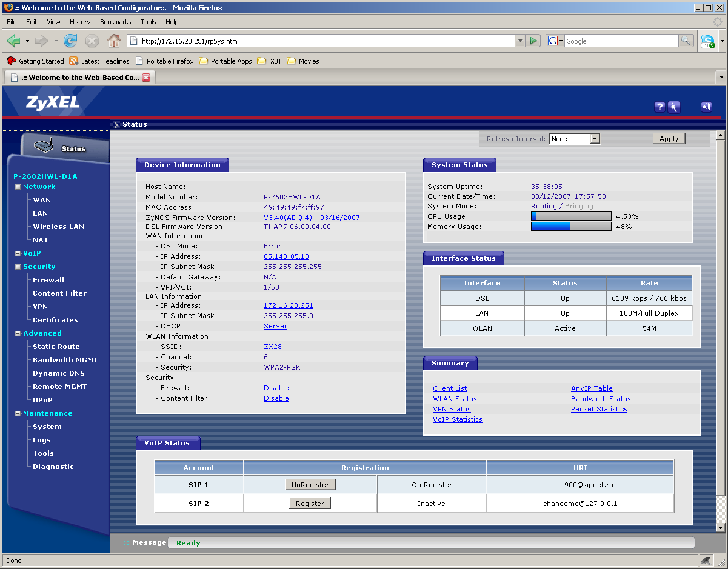Click the Firefox Back arrow button
The width and height of the screenshot is (728, 569).
13,41
